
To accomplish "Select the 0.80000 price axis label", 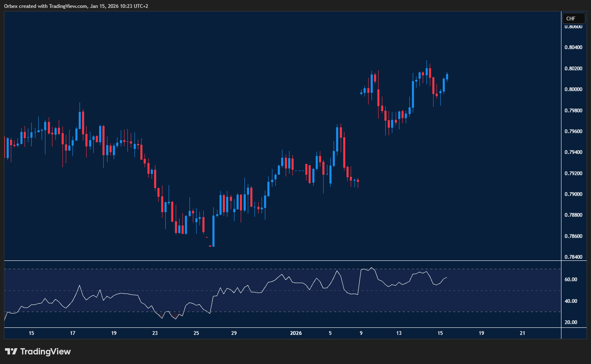I will point(573,89).
